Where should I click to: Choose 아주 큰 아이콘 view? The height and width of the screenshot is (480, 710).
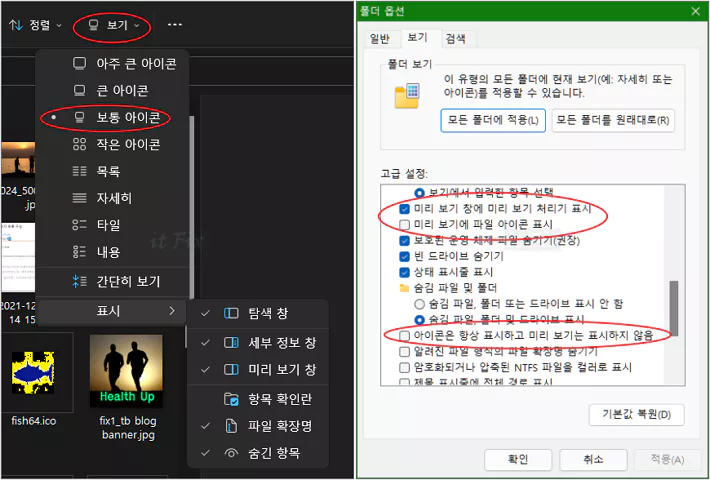112,63
